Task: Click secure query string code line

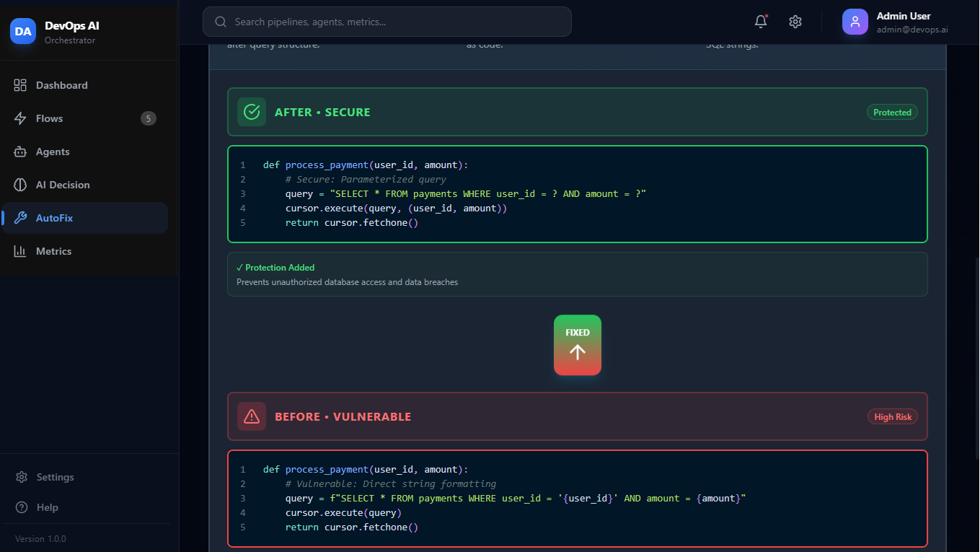Action: 466,193
